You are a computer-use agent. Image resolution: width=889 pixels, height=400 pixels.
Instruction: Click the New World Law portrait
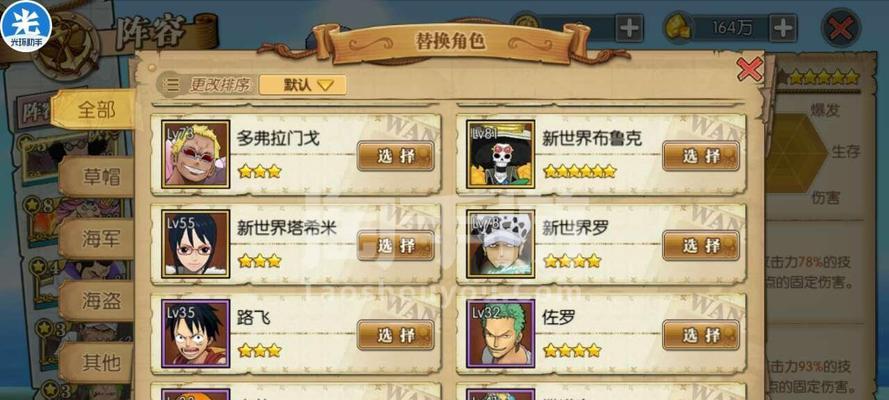(501, 244)
